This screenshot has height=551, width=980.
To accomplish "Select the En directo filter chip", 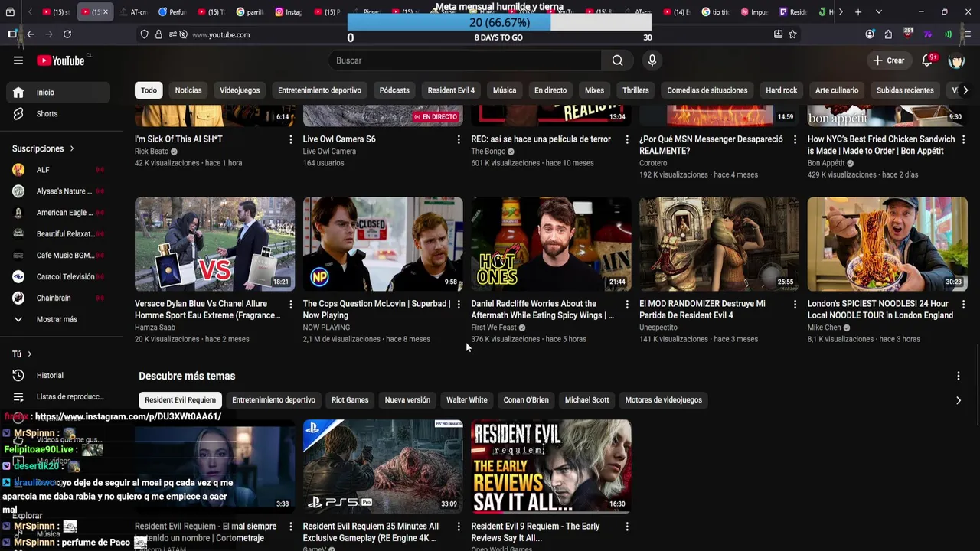I will 550,90.
